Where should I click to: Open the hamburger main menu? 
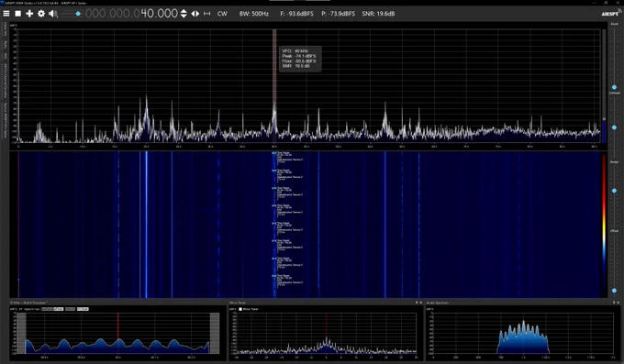[x=6, y=14]
